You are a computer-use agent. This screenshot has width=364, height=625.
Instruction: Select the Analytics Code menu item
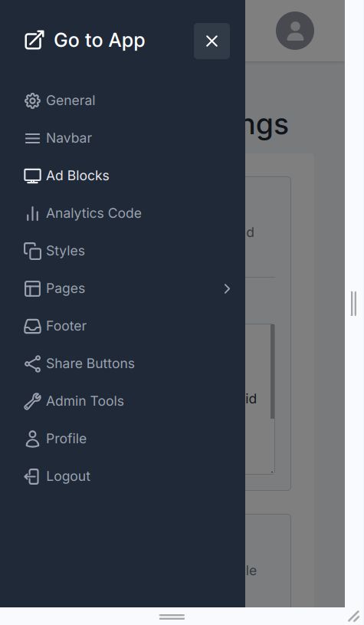[x=83, y=213]
